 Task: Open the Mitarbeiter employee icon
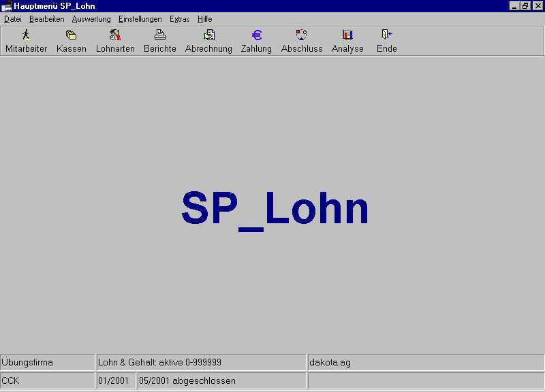click(26, 35)
